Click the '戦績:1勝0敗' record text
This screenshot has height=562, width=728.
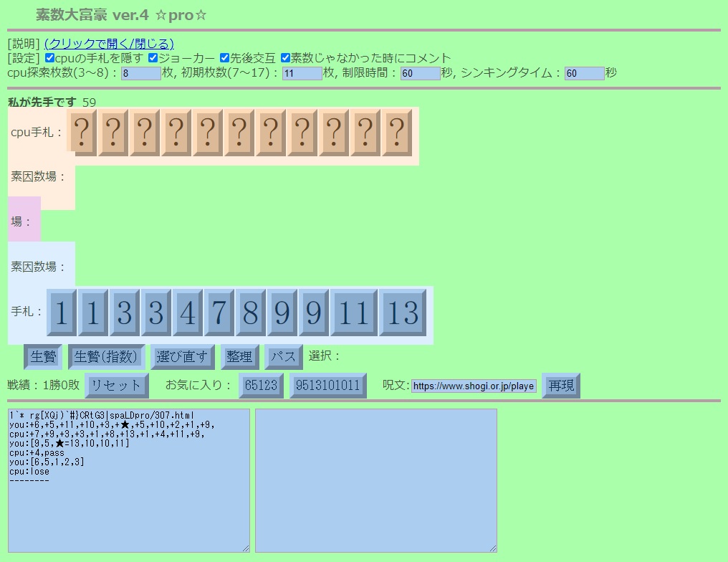(x=44, y=385)
